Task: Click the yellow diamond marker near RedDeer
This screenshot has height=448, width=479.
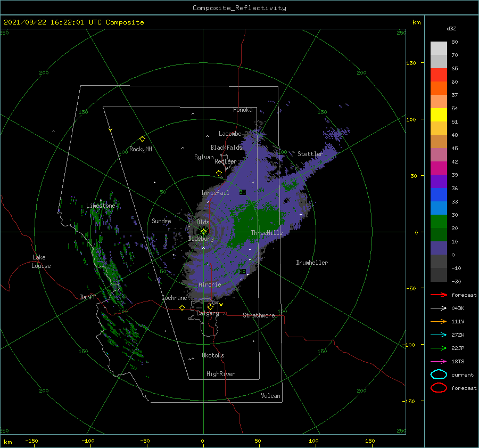Action: click(x=219, y=173)
